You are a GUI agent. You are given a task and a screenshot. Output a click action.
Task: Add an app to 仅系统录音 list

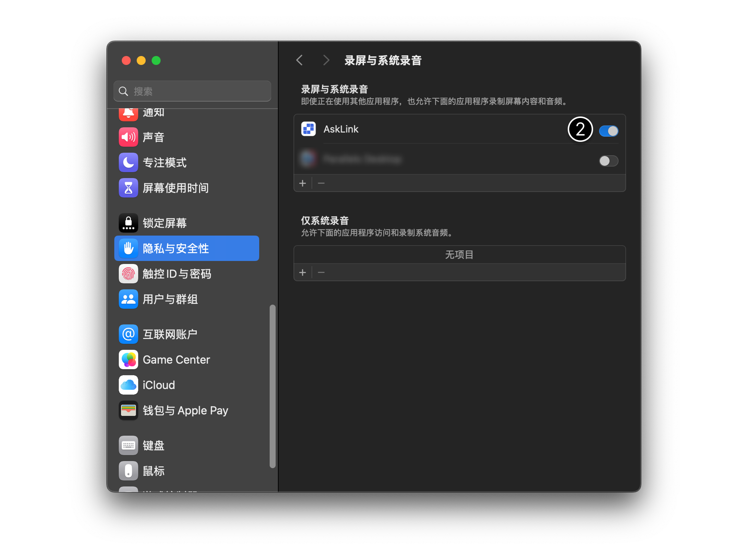point(303,272)
